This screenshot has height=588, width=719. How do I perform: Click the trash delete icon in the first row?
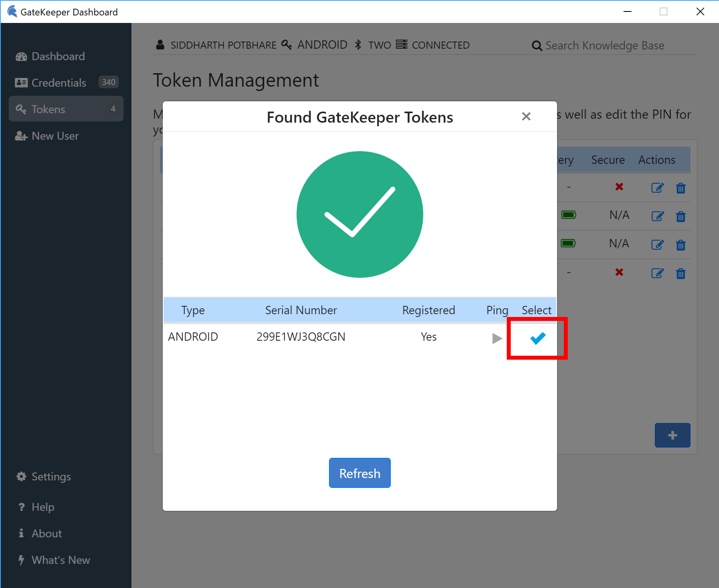681,189
